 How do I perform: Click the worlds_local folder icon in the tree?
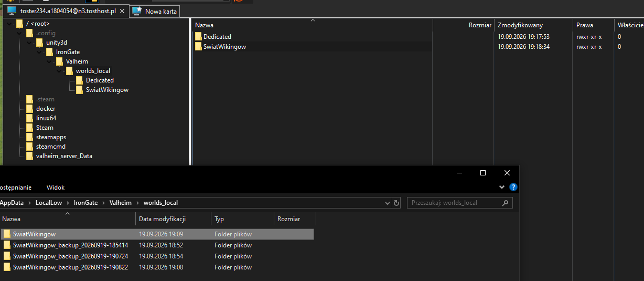tap(69, 71)
